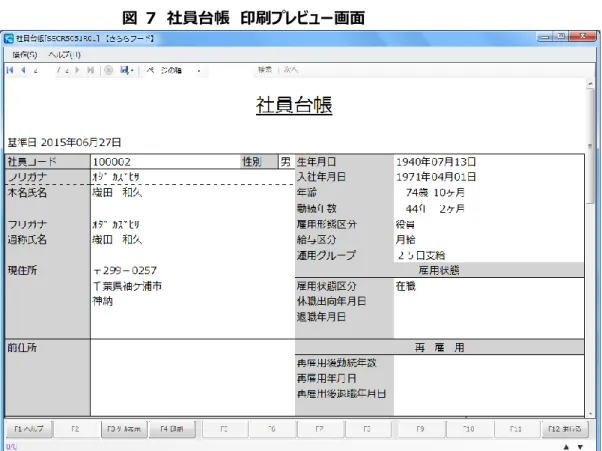Image resolution: width=602 pixels, height=451 pixels.
Task: Click the 次へ find-next link
Action: point(291,70)
